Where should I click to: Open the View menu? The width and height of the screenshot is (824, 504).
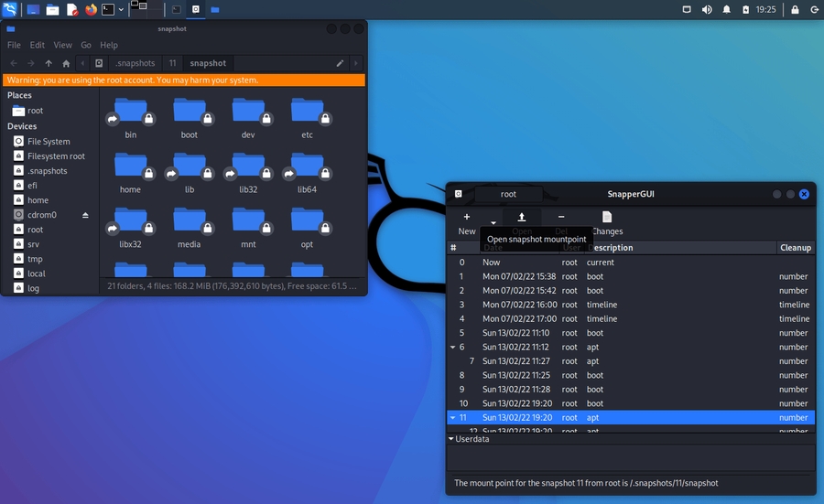(63, 45)
